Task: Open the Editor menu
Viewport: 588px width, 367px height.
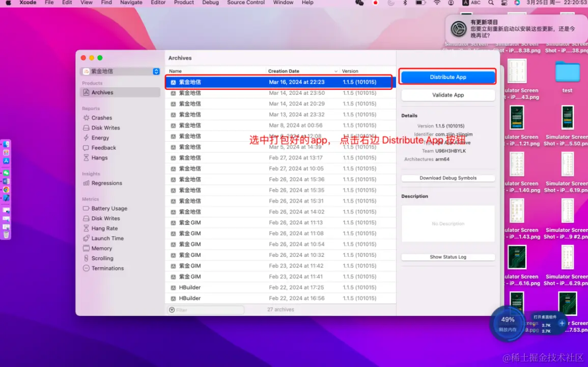Action: [158, 3]
